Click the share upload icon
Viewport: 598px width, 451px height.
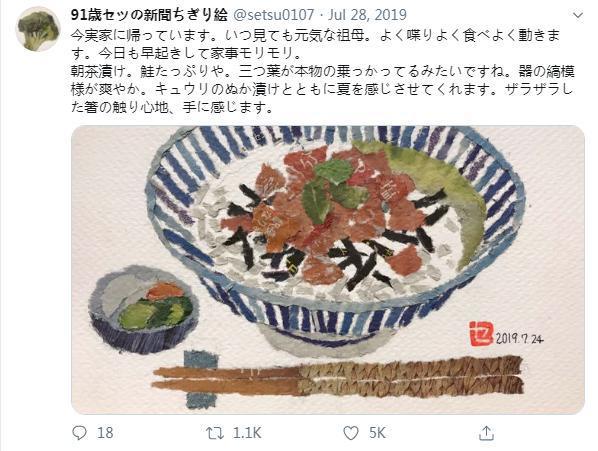click(x=486, y=433)
